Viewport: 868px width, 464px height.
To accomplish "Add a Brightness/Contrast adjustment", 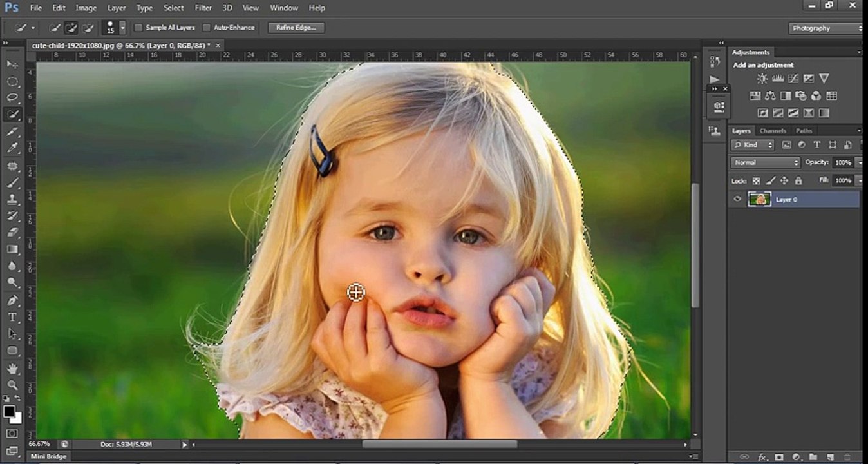I will (762, 79).
